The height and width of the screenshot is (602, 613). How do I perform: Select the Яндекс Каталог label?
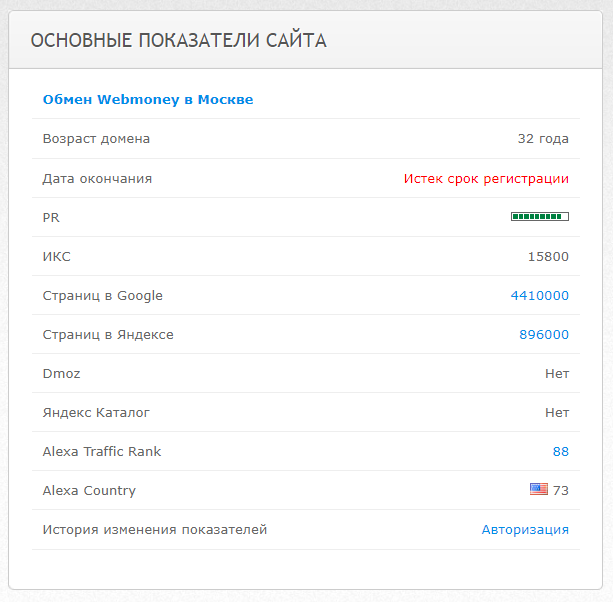[96, 413]
